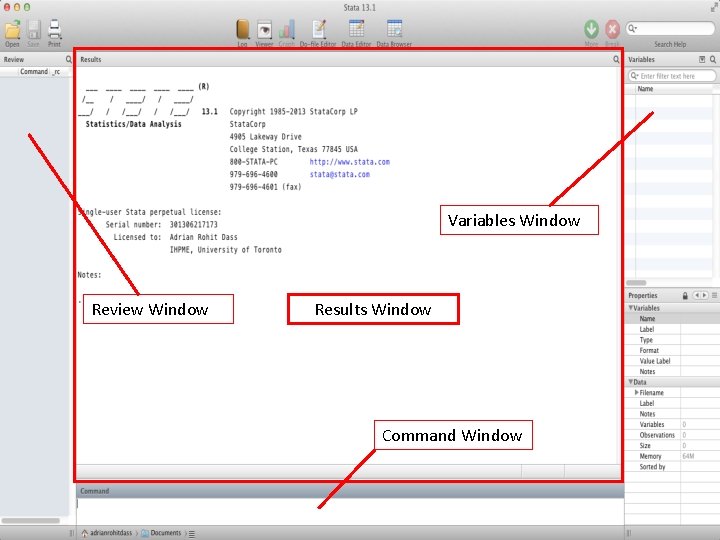Select the Label row under Variables properties
This screenshot has width=720, height=540.
(x=672, y=329)
